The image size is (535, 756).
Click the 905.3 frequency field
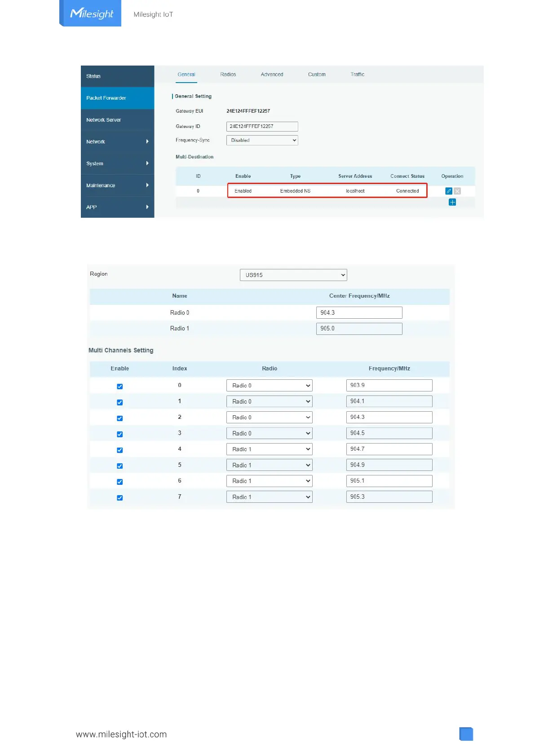point(389,497)
